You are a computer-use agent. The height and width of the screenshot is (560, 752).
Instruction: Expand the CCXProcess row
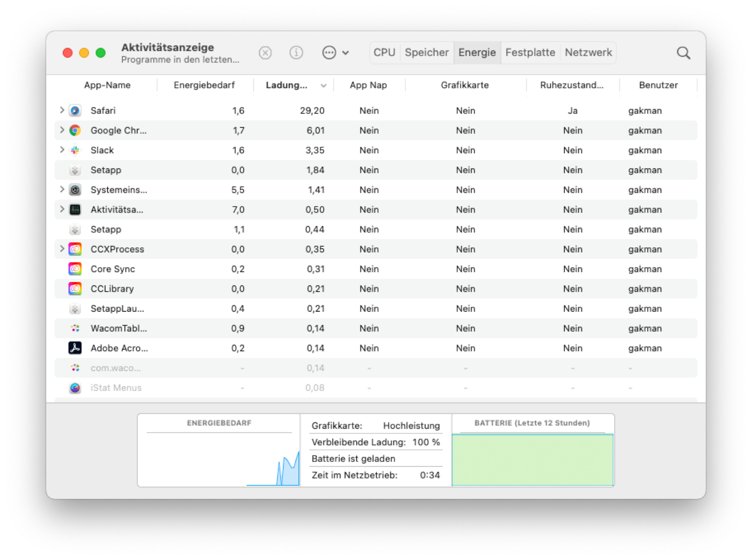click(x=62, y=249)
